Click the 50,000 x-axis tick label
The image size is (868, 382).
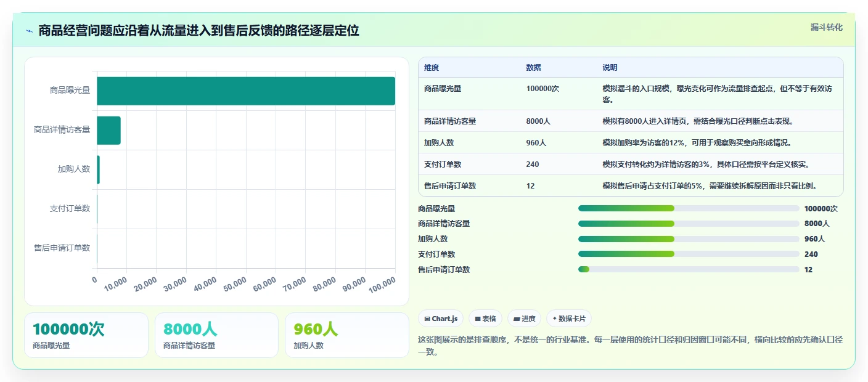[235, 285]
